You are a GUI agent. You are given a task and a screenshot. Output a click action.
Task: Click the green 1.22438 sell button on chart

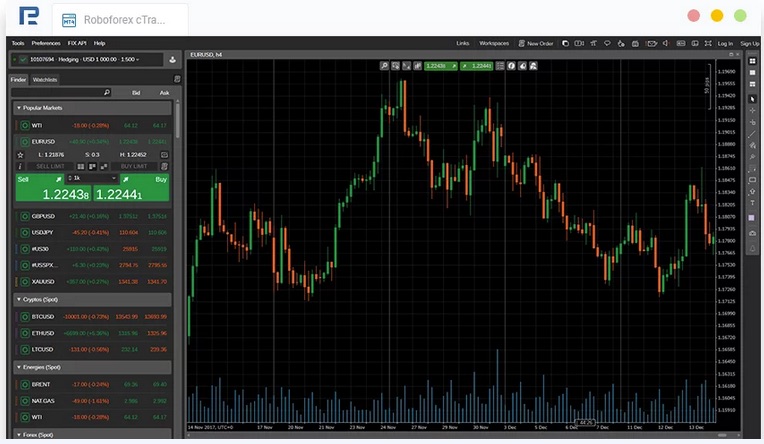tap(440, 66)
